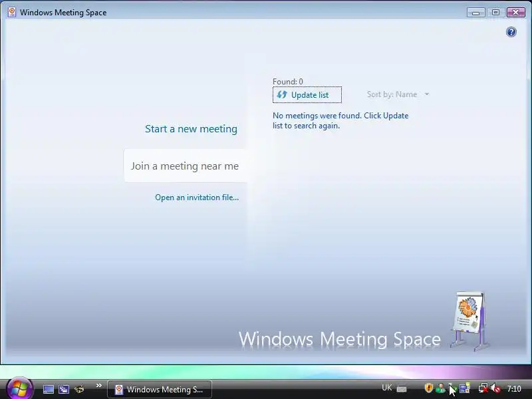
Task: Click the refresh arrows icon beside Update list
Action: click(x=282, y=94)
